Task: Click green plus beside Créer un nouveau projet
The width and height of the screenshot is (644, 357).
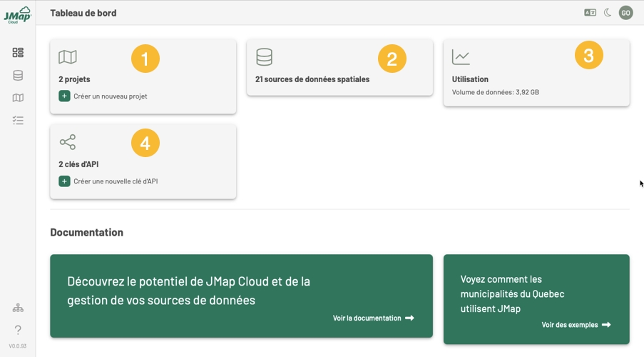Action: point(64,96)
